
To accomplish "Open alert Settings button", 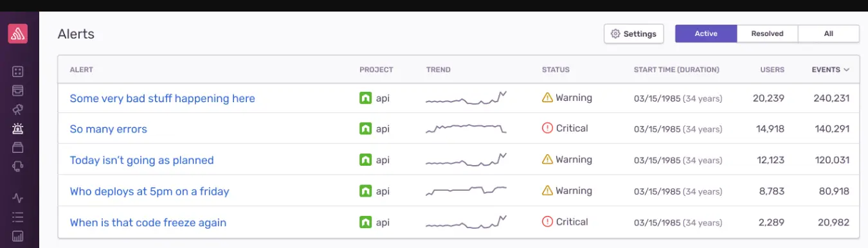I will click(634, 33).
